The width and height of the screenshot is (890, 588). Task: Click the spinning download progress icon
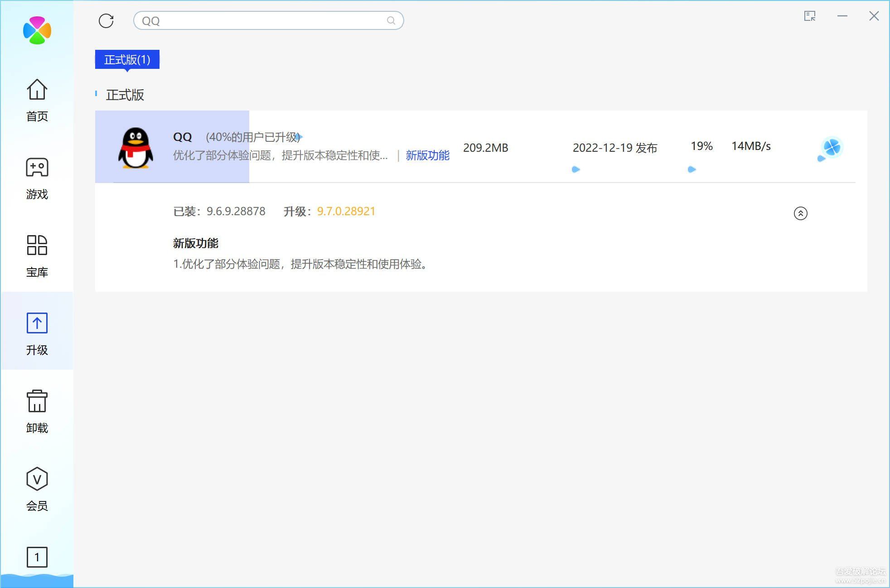(832, 147)
